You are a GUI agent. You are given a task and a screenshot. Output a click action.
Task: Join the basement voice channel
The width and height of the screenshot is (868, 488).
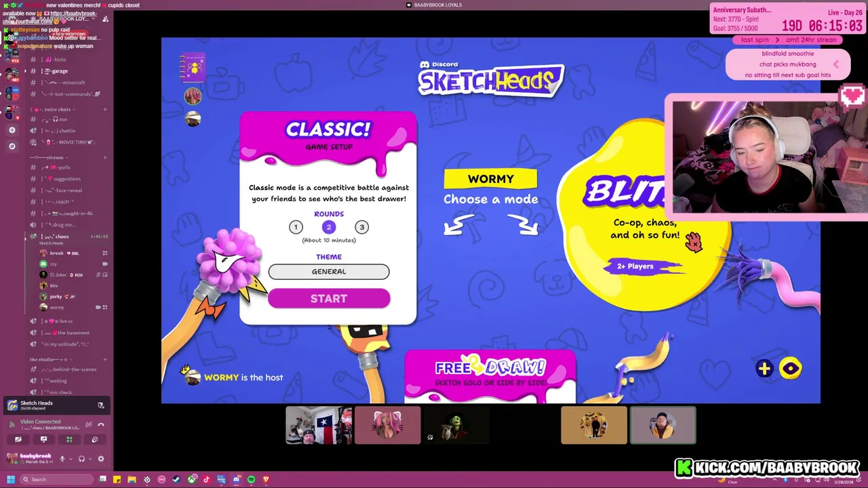pyautogui.click(x=66, y=333)
